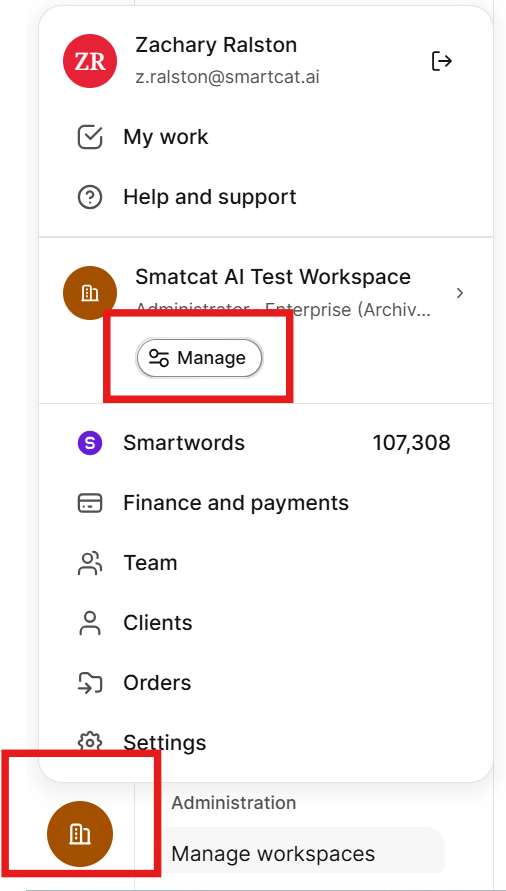This screenshot has height=891, width=506.
Task: Click the purple Smartwords S icon
Action: [x=90, y=443]
